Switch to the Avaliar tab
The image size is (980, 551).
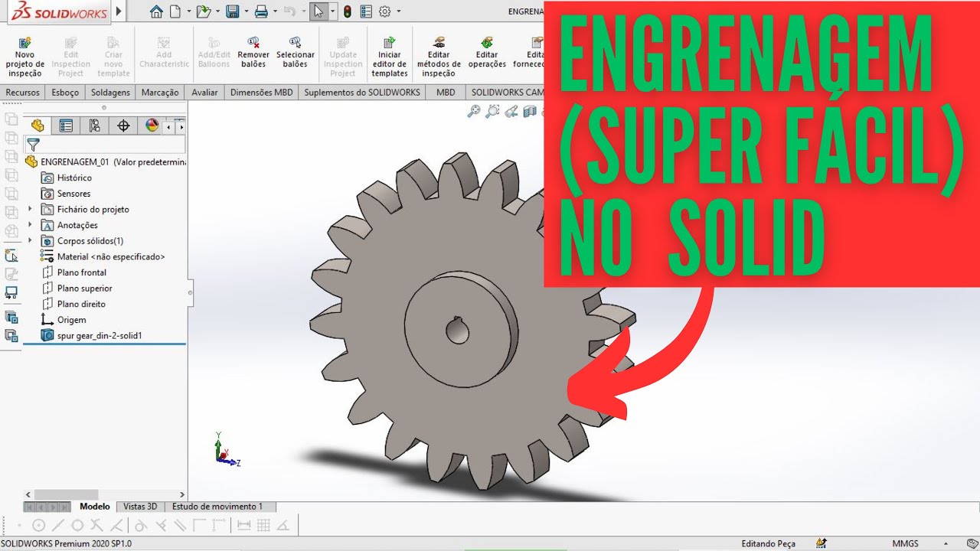point(204,93)
